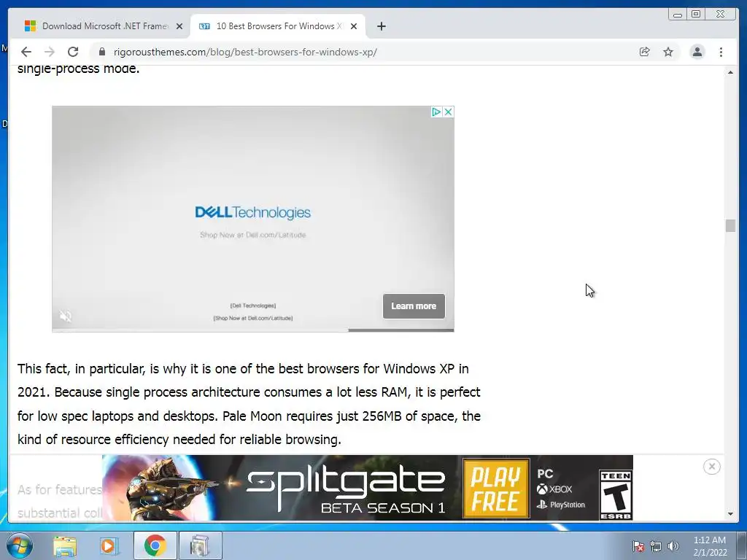Open the Chrome three-dot menu
The height and width of the screenshot is (560, 747).
pyautogui.click(x=721, y=52)
